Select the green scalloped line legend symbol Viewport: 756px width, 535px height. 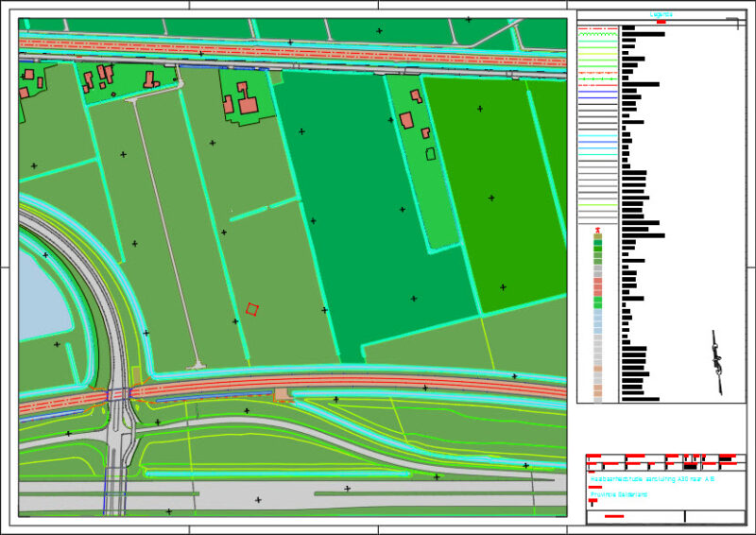tap(597, 35)
